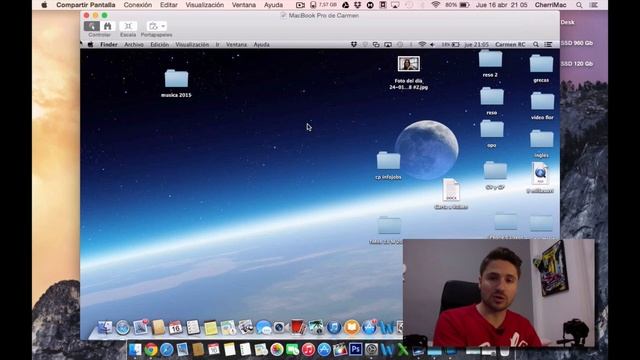640x360 pixels.
Task: Open System Preferences in host Dock
Action: tap(371, 350)
